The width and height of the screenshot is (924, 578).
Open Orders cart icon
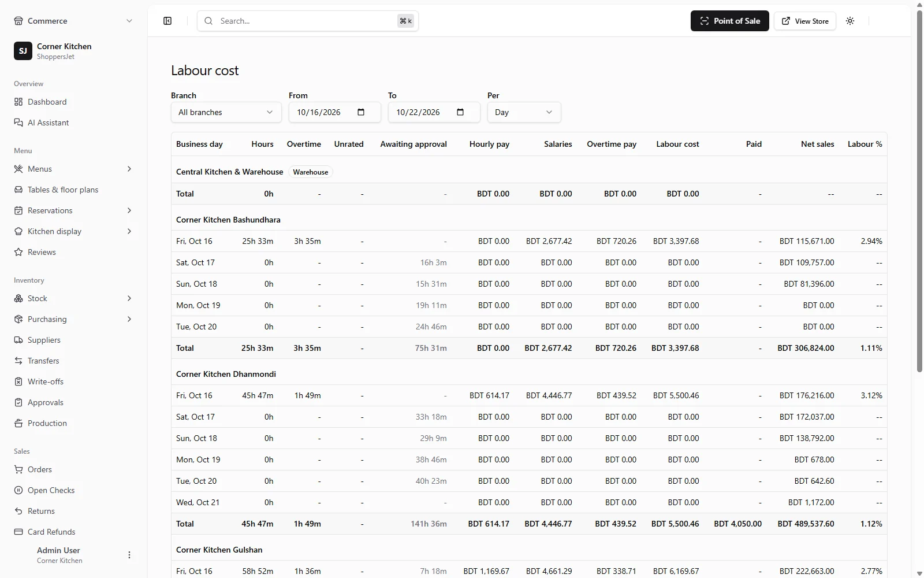pyautogui.click(x=18, y=469)
